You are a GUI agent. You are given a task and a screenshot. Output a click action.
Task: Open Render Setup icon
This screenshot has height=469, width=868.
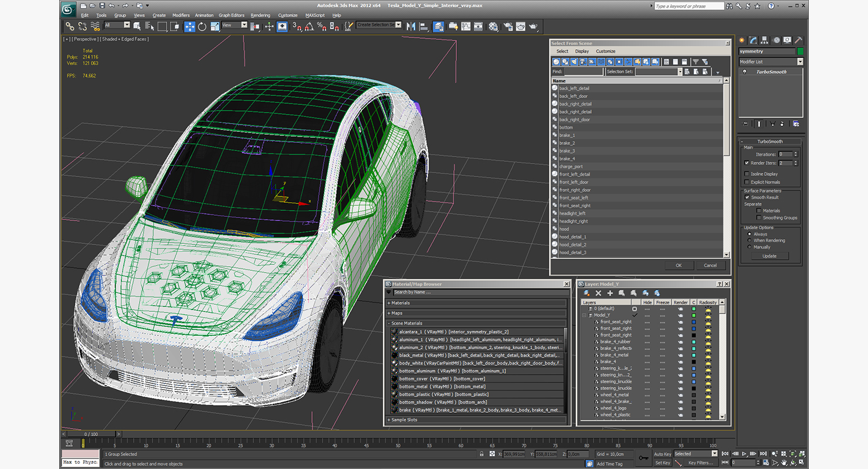point(508,26)
